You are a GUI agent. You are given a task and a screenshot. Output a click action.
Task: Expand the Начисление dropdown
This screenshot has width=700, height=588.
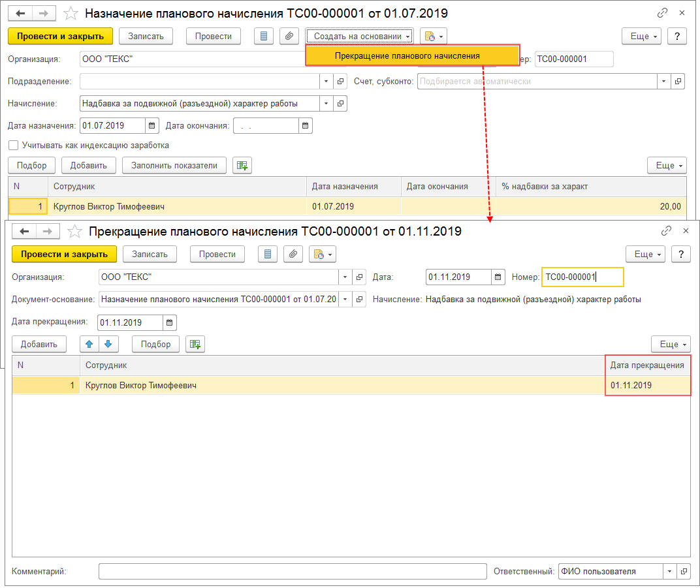(x=326, y=104)
